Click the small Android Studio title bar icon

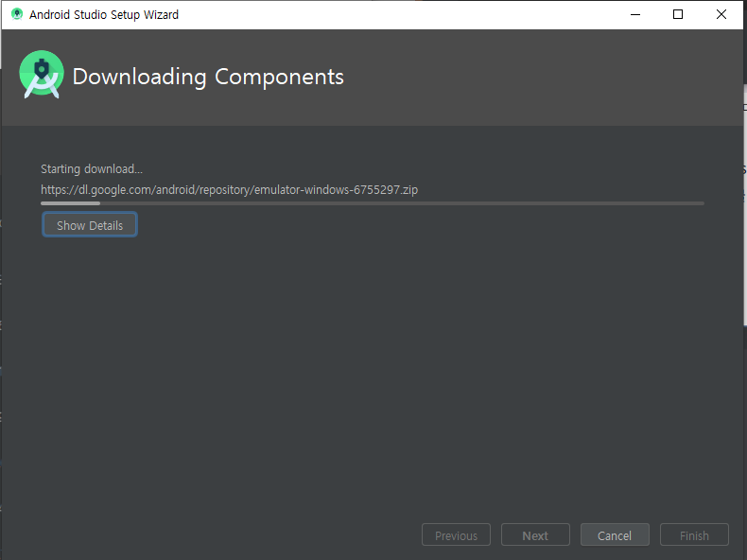[x=17, y=14]
